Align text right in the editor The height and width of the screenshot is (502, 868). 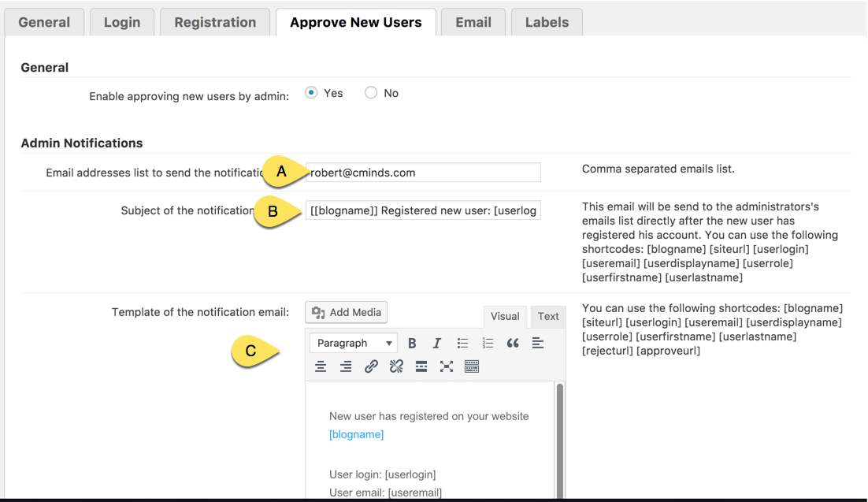coord(346,366)
